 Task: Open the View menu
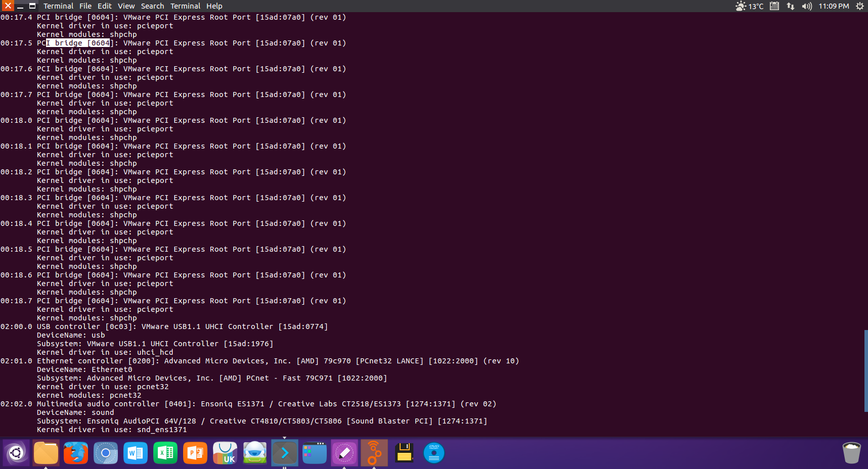[126, 6]
